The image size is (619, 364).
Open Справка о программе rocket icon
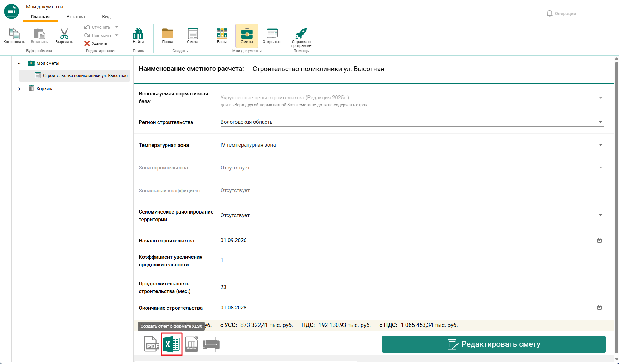tap(301, 33)
